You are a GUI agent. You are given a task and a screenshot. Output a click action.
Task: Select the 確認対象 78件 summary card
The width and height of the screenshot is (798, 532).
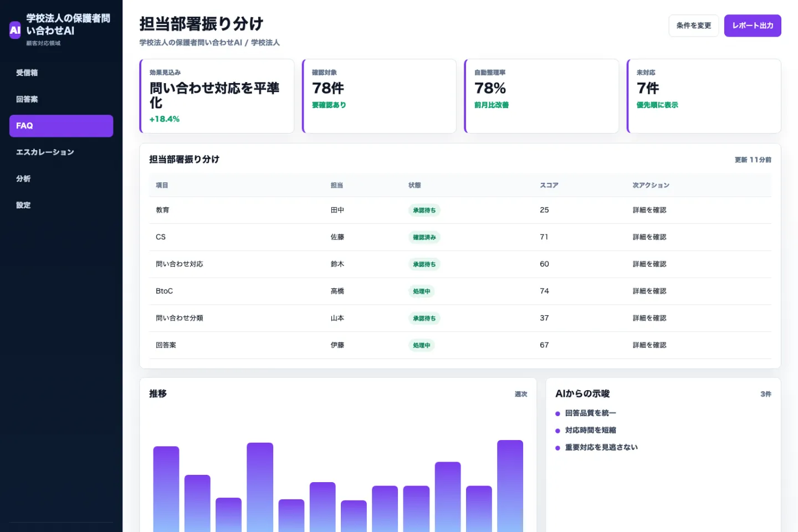(379, 96)
